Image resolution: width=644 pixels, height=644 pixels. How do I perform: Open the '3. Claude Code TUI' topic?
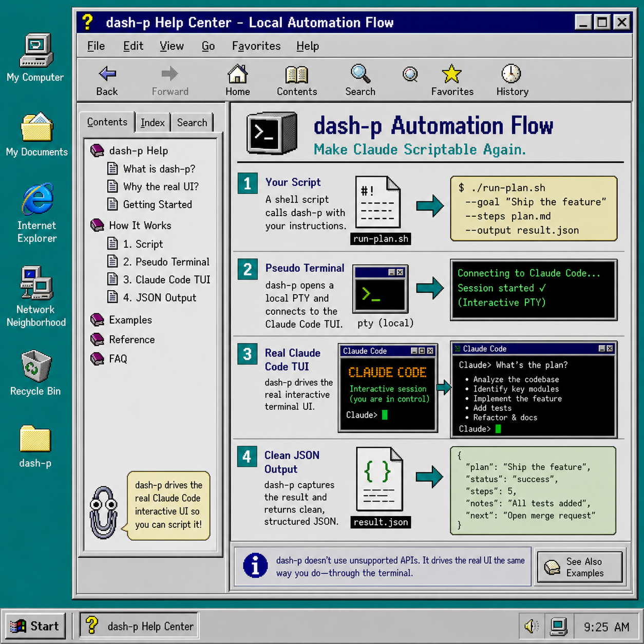167,279
